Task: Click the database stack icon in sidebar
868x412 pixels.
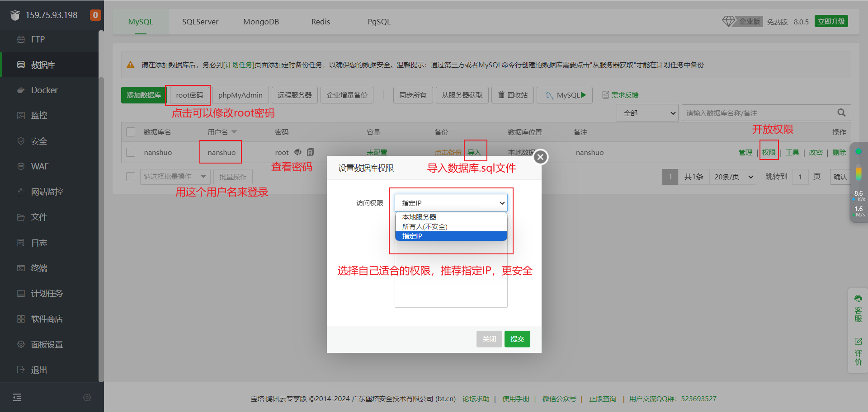Action: coord(21,65)
